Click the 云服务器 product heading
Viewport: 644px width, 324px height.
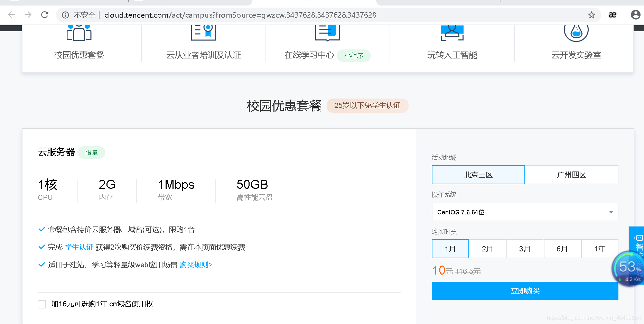click(x=56, y=152)
